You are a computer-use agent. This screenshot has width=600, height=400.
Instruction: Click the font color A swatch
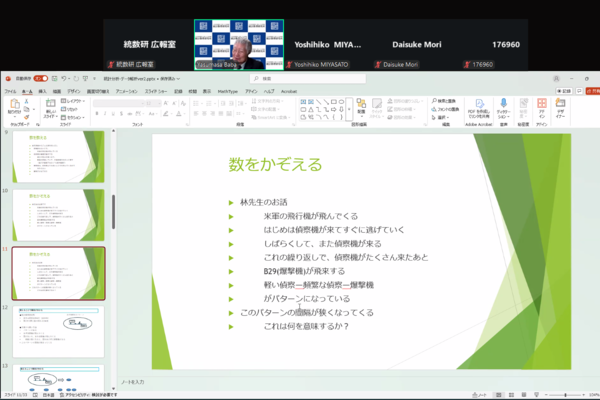point(178,114)
